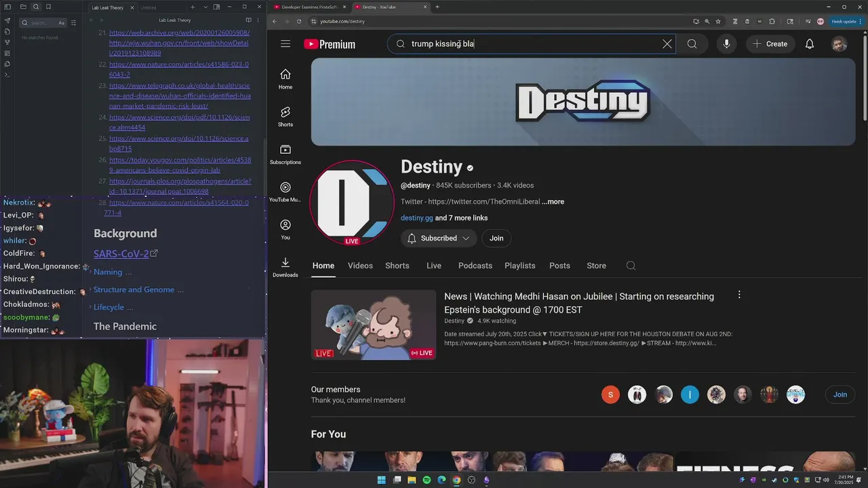The height and width of the screenshot is (488, 868).
Task: Open the YouTube guide hamburger menu
Action: click(285, 44)
